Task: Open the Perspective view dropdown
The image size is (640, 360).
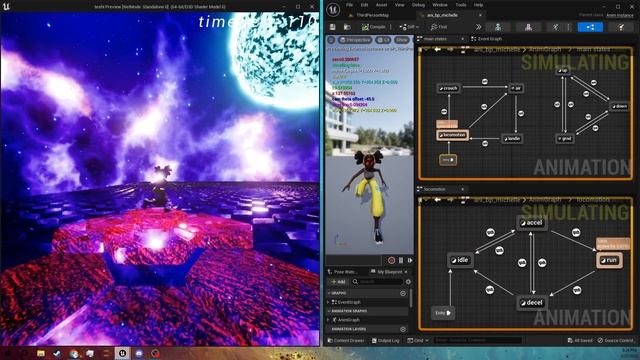Action: point(355,40)
